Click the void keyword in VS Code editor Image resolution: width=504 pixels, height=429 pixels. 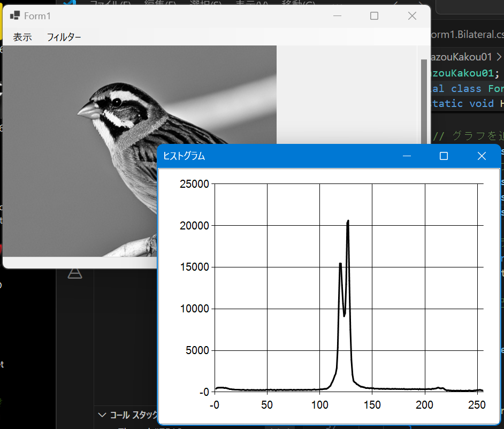[x=481, y=103]
